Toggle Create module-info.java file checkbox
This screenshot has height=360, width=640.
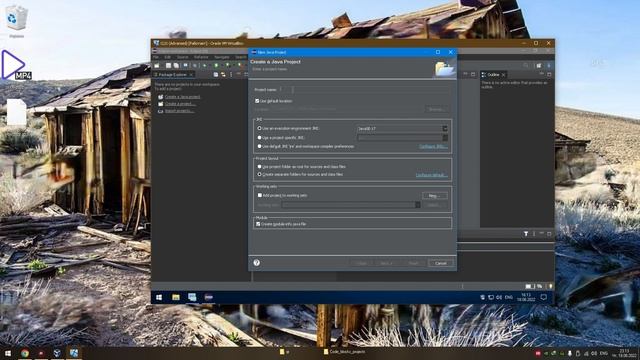[x=258, y=224]
